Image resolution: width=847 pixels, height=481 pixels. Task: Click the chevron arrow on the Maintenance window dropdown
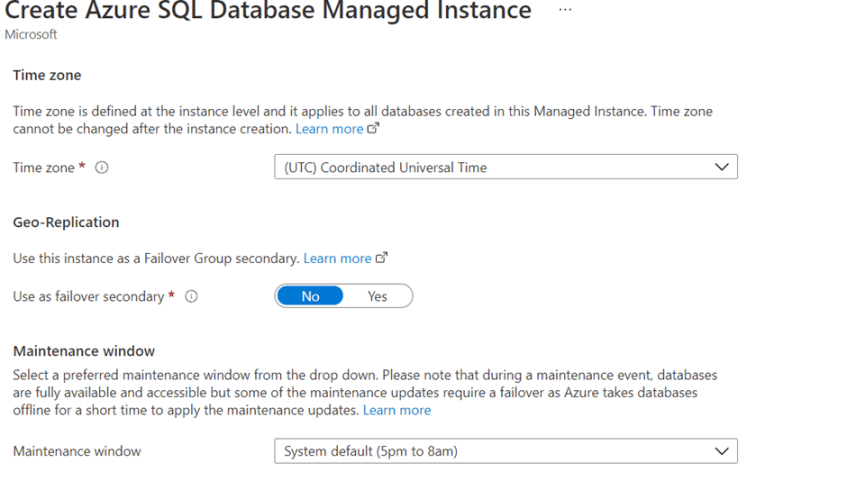722,451
